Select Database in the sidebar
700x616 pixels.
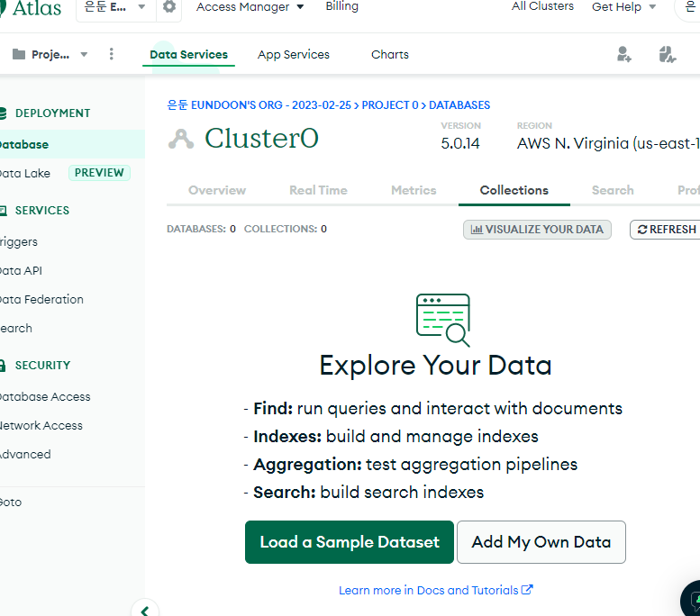pos(71,144)
